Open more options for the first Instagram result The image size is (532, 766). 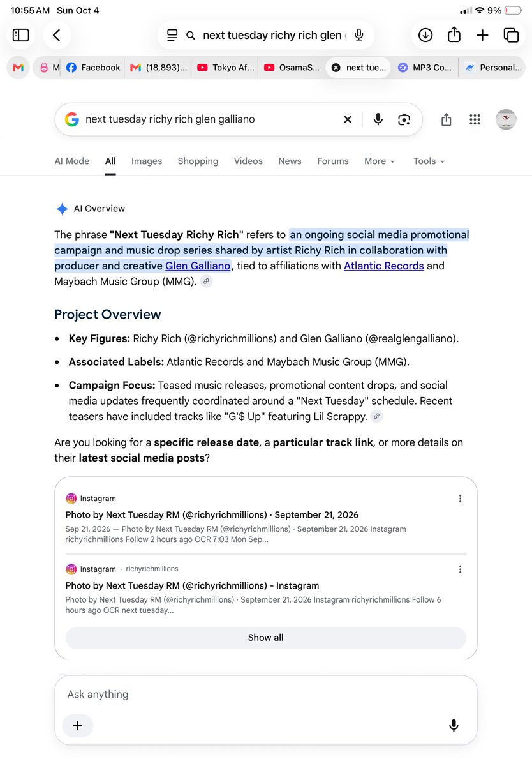pos(460,499)
